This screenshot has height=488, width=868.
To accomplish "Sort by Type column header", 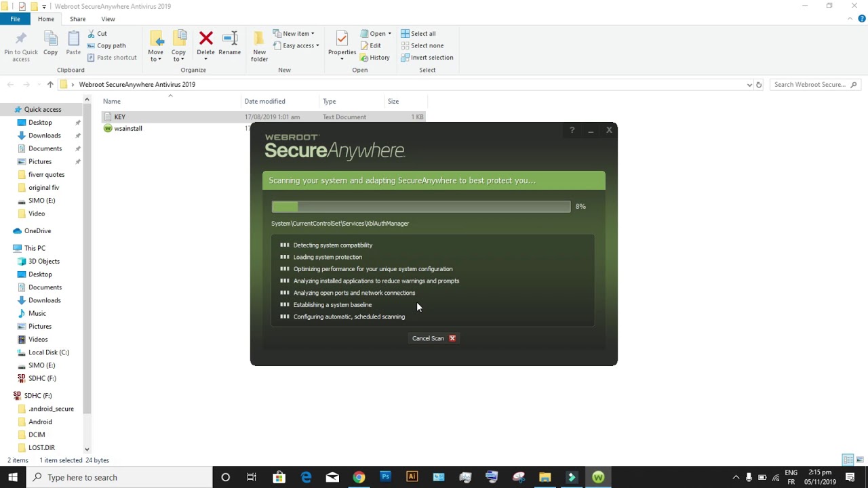I will coord(329,101).
